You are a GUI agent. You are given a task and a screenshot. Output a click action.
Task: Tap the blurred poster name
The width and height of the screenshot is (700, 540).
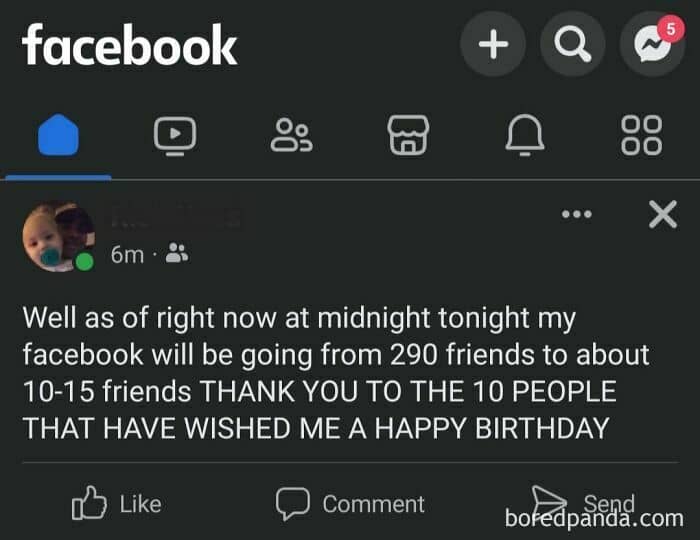[x=174, y=217]
